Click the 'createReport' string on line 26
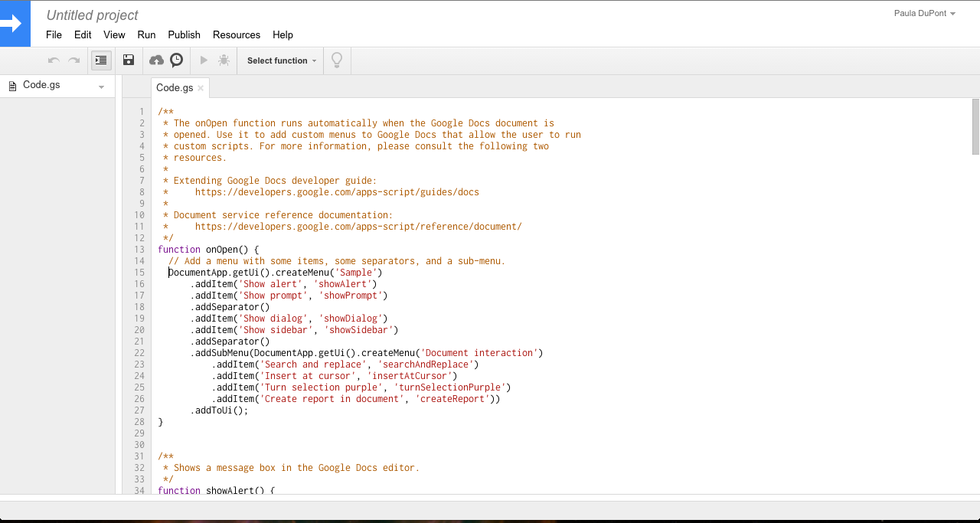980x523 pixels. 452,399
